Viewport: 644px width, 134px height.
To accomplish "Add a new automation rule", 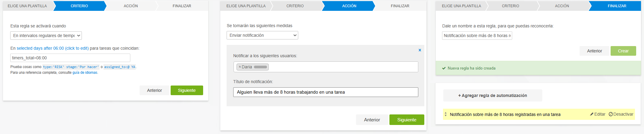I will [492, 95].
